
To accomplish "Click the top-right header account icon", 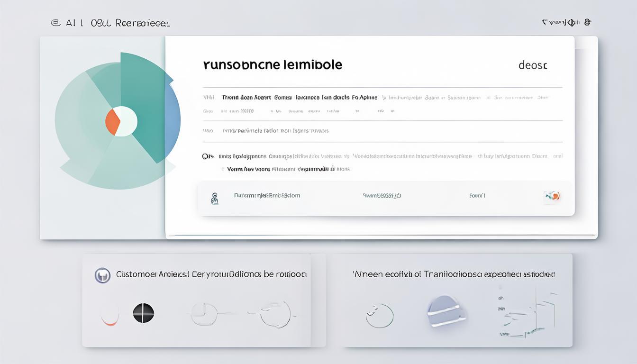I will click(x=588, y=22).
